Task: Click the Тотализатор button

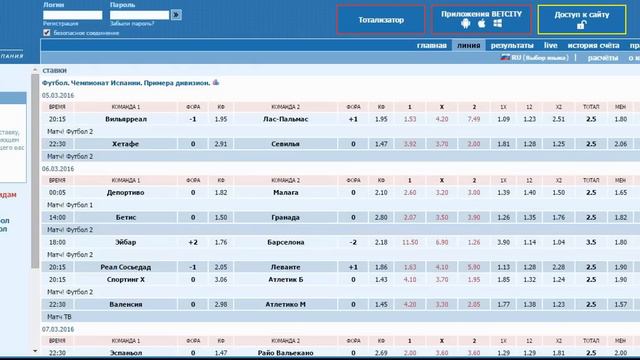Action: [381, 20]
